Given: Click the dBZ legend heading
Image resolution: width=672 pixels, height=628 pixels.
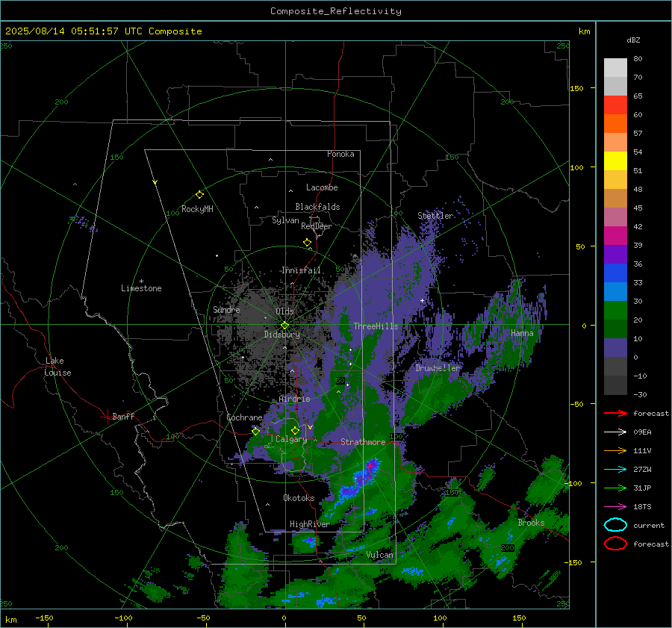Looking at the screenshot, I should (x=633, y=40).
